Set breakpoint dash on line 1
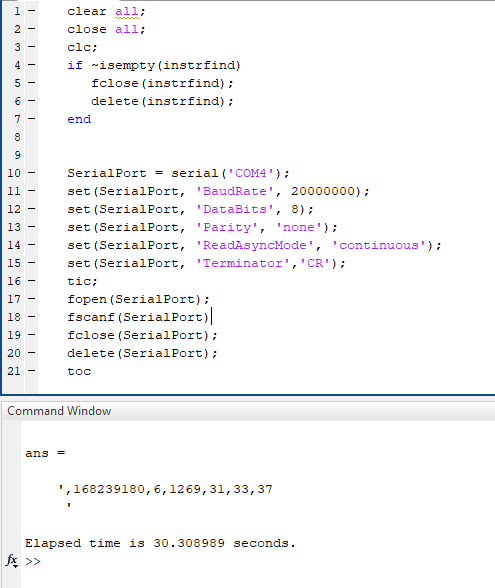The width and height of the screenshot is (495, 588). [x=32, y=11]
